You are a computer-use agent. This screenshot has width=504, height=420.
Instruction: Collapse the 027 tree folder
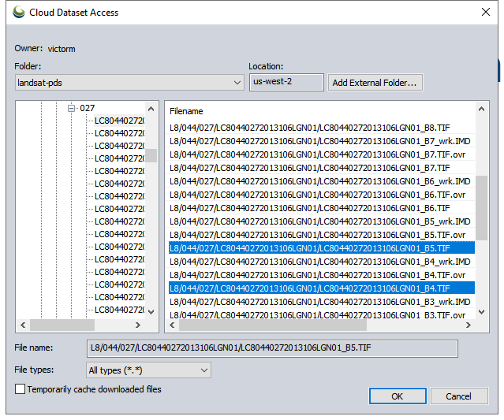(x=71, y=108)
